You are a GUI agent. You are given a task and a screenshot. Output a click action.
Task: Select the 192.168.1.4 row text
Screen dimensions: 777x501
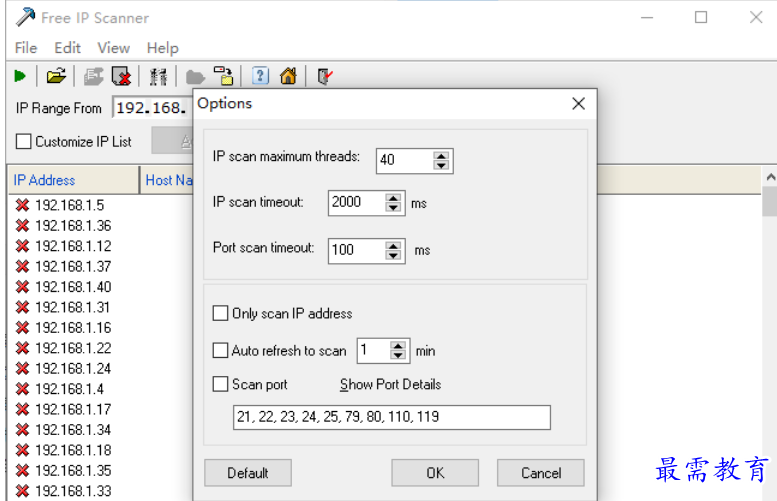click(x=69, y=389)
